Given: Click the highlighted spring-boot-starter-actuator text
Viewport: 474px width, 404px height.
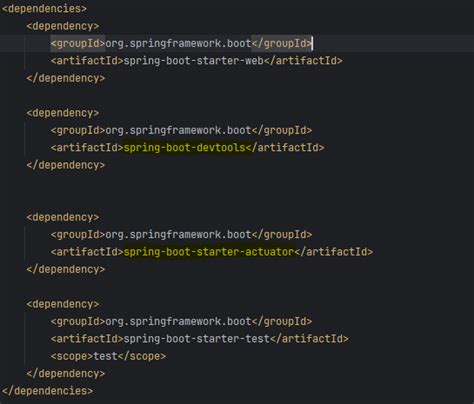Looking at the screenshot, I should pos(209,252).
